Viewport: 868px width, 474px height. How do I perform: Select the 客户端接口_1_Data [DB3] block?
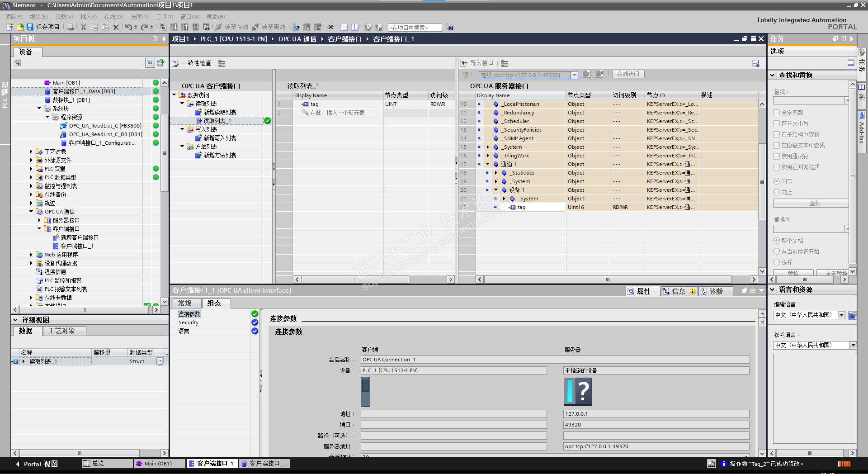point(84,91)
